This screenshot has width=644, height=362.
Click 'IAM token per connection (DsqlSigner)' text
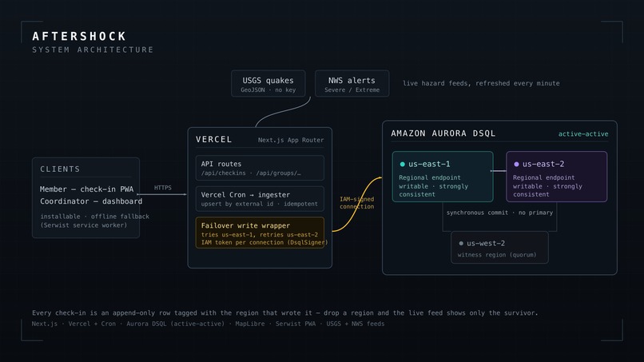(x=264, y=242)
